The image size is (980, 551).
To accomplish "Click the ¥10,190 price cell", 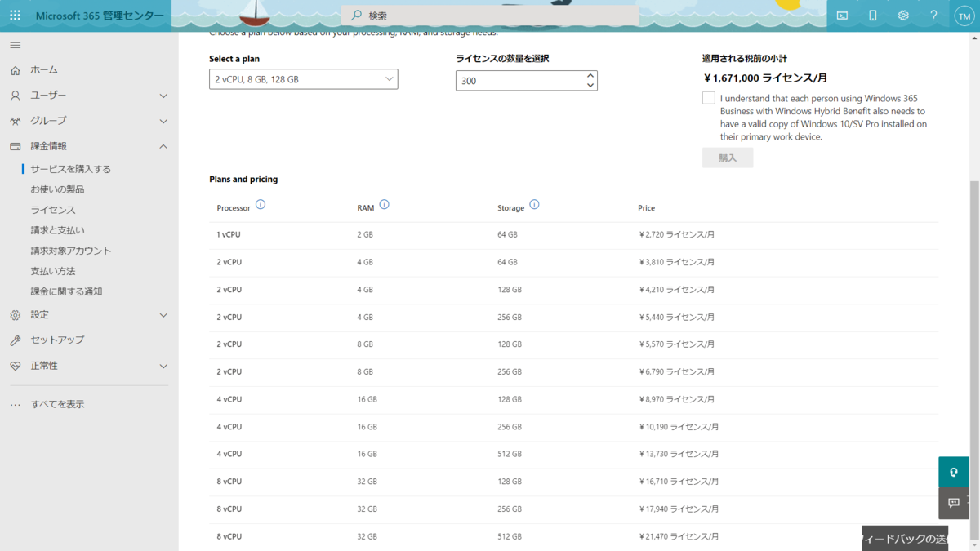I will (679, 427).
